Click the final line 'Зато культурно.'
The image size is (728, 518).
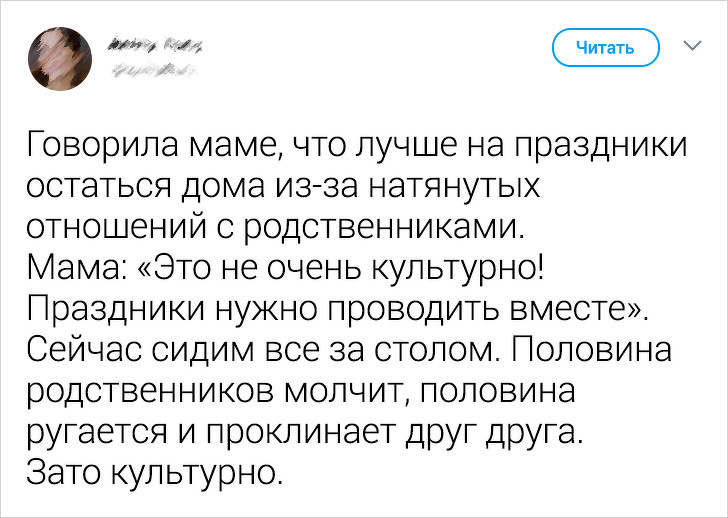pos(149,472)
